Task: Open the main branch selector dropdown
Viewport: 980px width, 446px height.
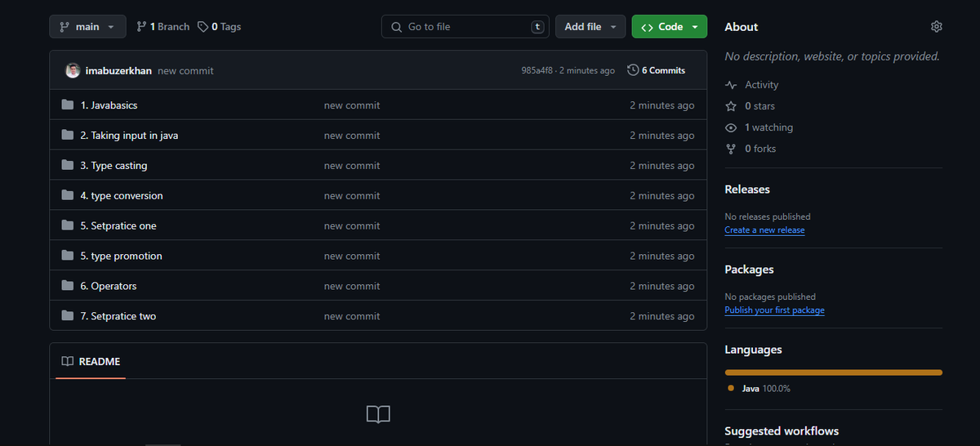Action: point(87,27)
